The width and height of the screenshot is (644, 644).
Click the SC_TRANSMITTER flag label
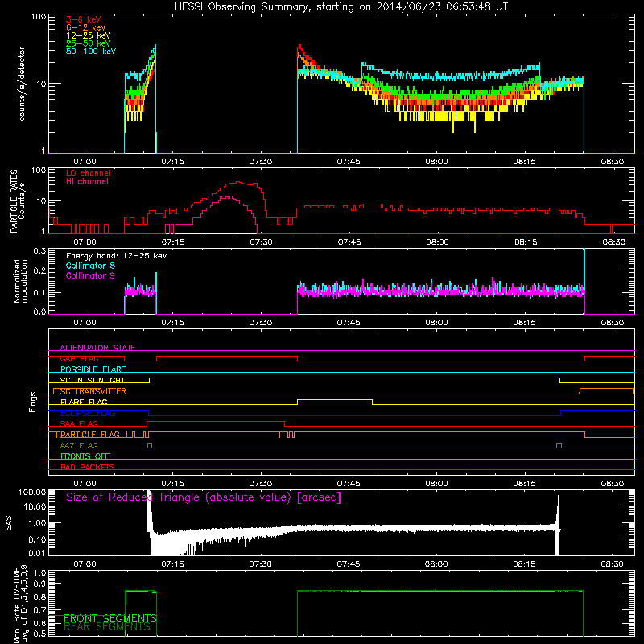point(93,391)
